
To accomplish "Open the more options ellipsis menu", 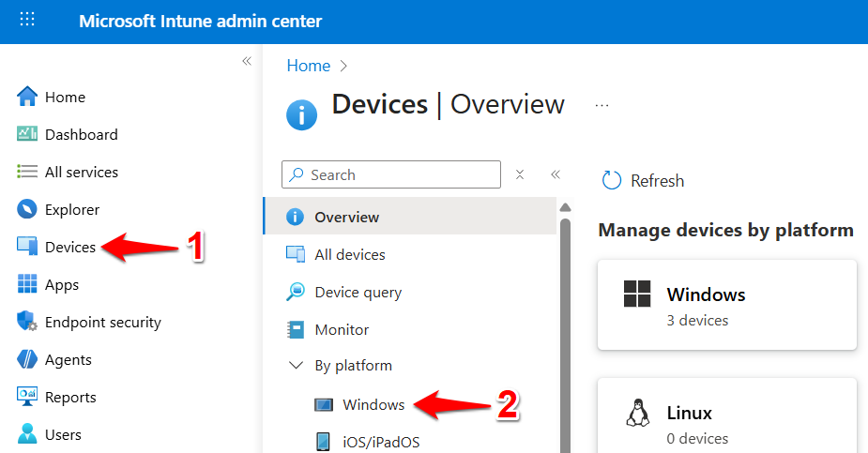I will (x=602, y=105).
